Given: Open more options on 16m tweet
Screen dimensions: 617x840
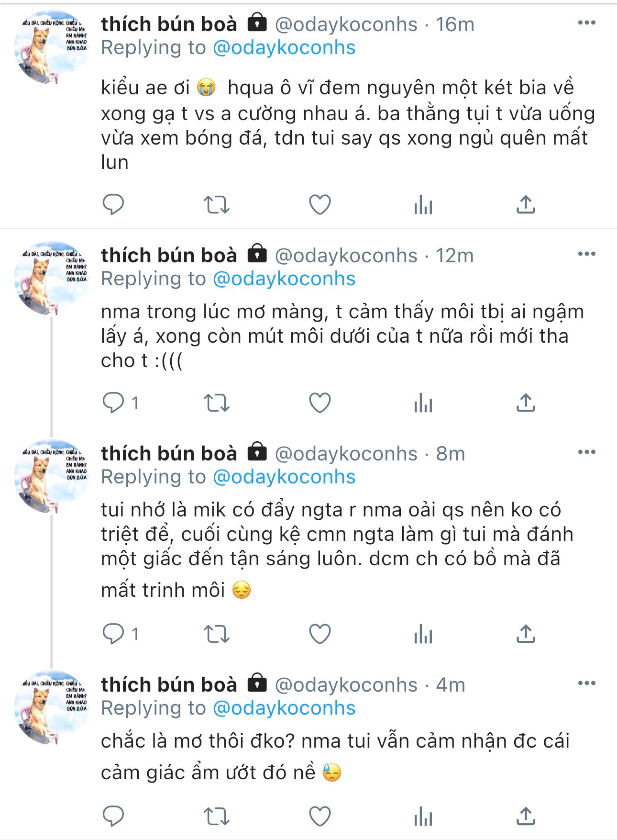Looking at the screenshot, I should click(x=586, y=23).
